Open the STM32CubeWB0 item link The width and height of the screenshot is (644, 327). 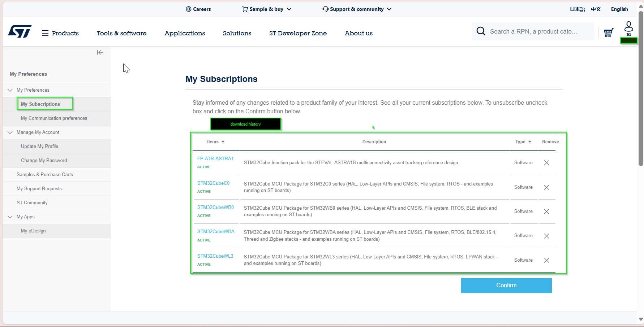click(215, 207)
